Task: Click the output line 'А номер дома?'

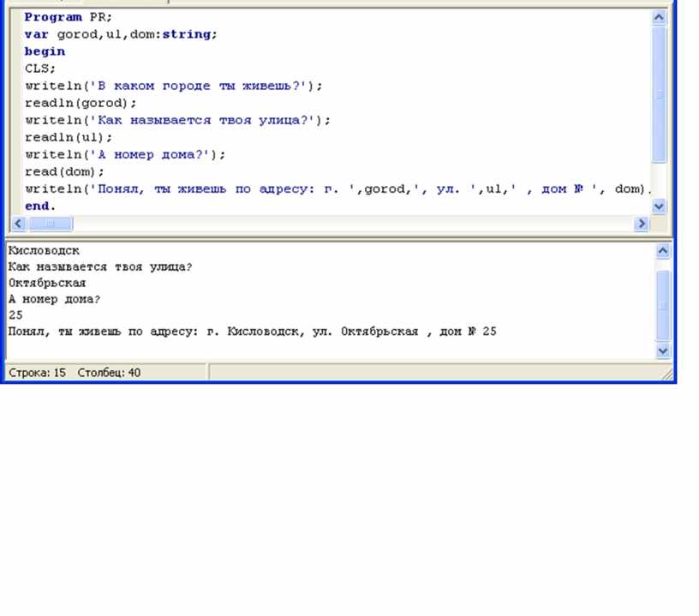Action: (54, 299)
